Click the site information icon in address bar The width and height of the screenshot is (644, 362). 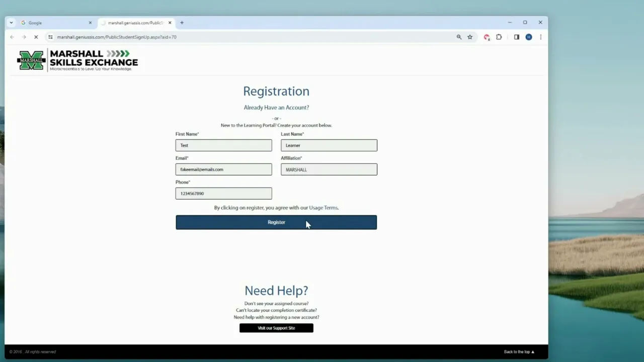[50, 37]
